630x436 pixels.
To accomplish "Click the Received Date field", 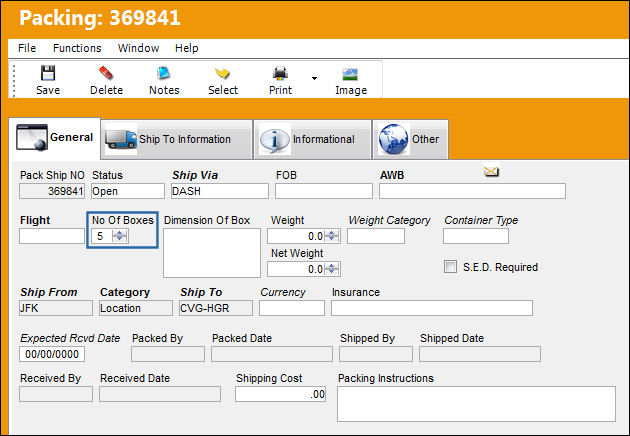I will click(160, 394).
